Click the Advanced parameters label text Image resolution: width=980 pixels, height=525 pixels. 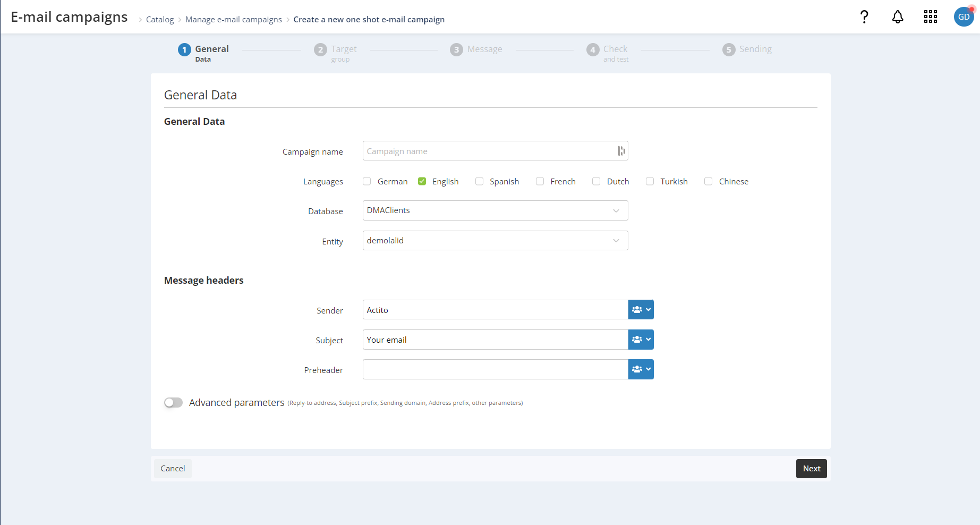coord(237,403)
